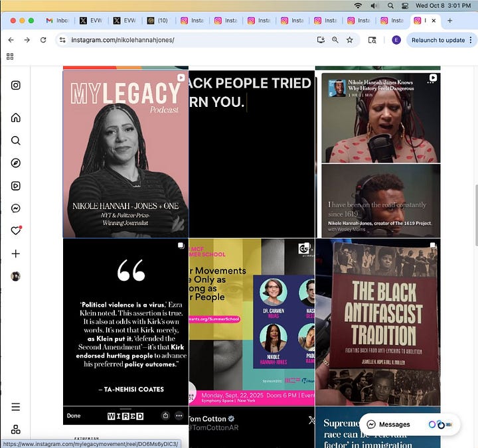Open Explore compass icon
Screen dimensions: 478x448
pos(16,163)
